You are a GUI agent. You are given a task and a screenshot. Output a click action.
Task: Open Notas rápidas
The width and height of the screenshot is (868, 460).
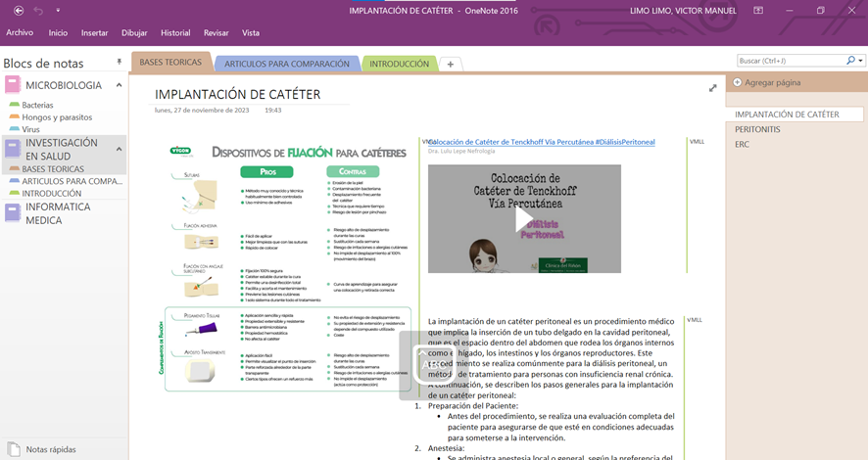[x=51, y=449]
